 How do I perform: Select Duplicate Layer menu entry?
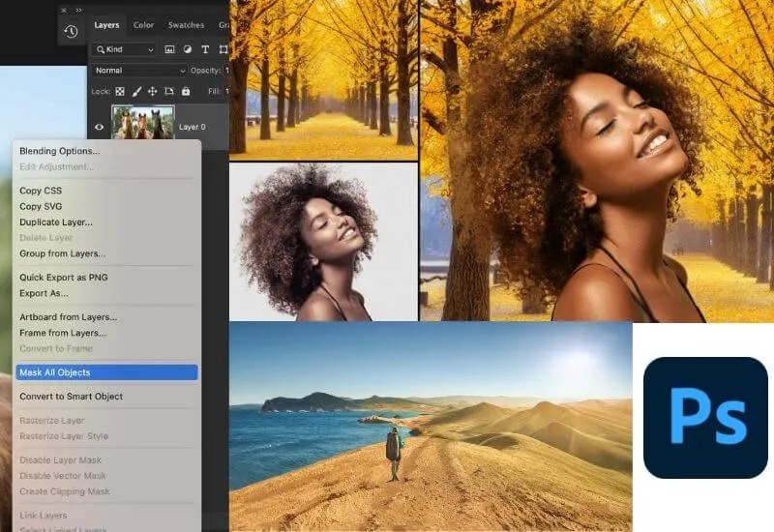click(x=106, y=222)
